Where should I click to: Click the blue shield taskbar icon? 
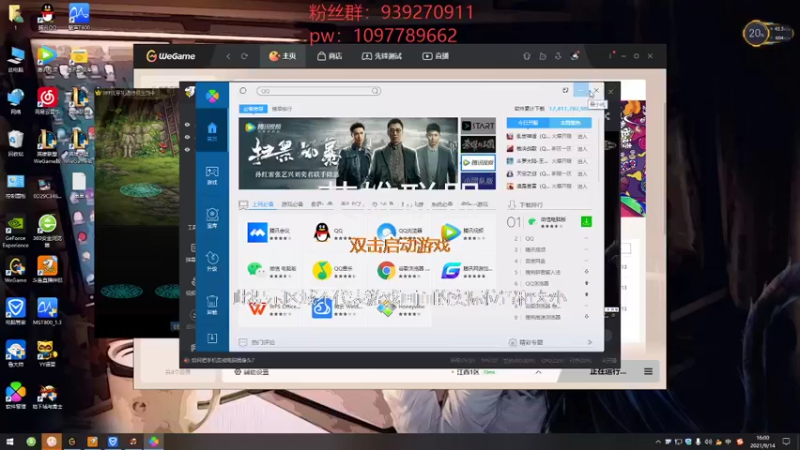click(x=113, y=441)
